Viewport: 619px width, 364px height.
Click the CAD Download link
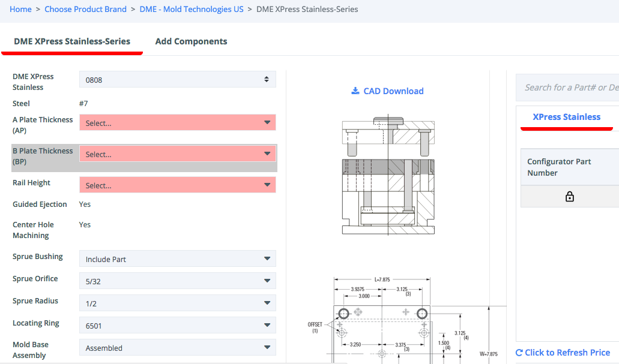pos(387,91)
